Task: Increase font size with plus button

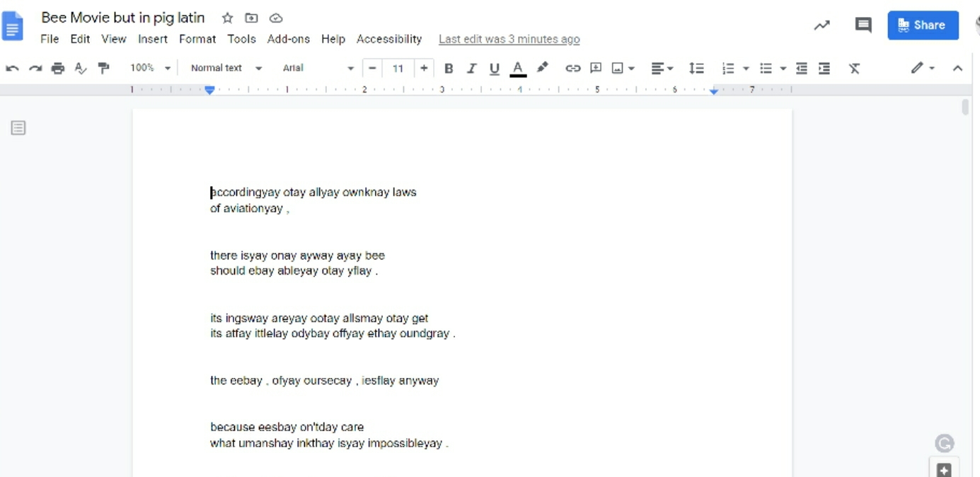Action: (x=424, y=68)
